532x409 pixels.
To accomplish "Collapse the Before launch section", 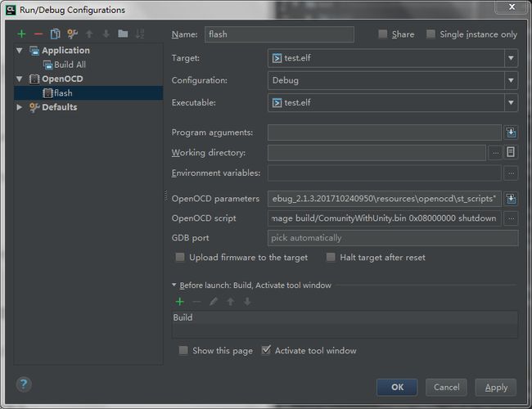I will click(174, 285).
